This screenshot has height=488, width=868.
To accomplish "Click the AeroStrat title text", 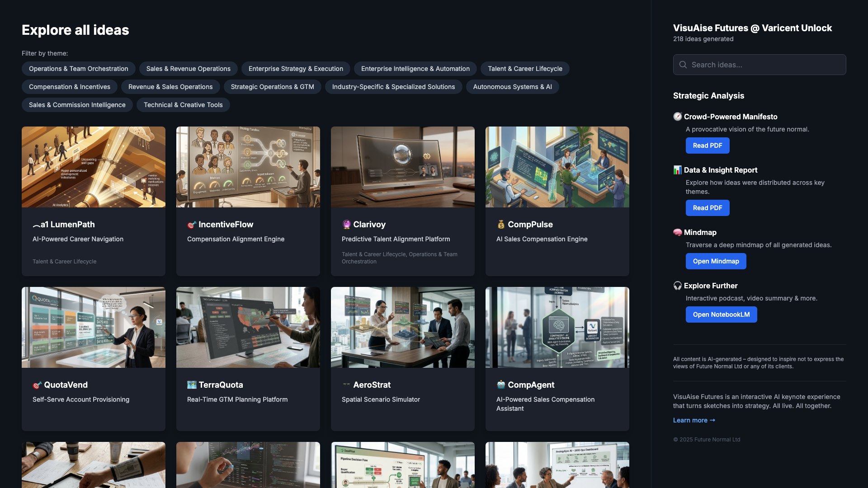I will [372, 385].
